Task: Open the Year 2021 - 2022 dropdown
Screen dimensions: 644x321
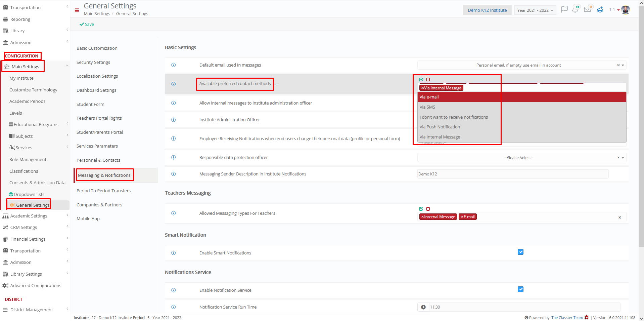Action: 535,10
